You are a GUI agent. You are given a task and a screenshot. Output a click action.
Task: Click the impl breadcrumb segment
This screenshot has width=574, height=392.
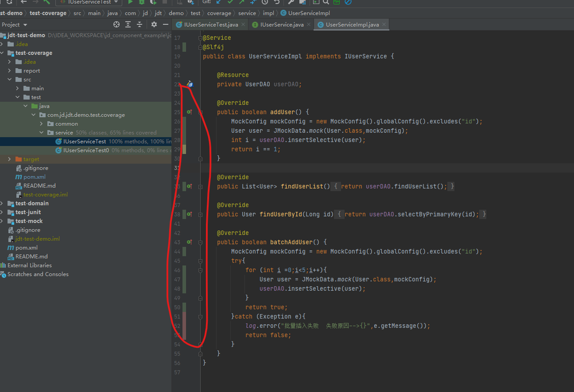(268, 13)
